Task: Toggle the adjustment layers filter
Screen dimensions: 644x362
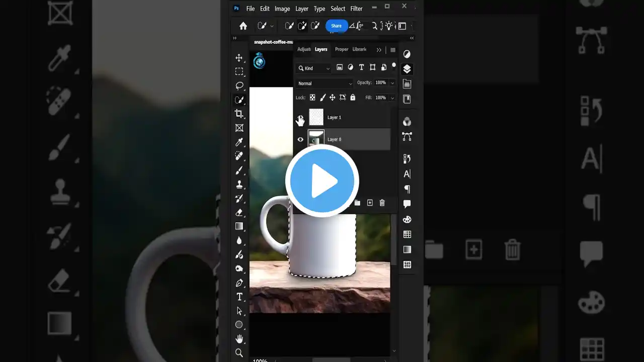Action: point(351,67)
